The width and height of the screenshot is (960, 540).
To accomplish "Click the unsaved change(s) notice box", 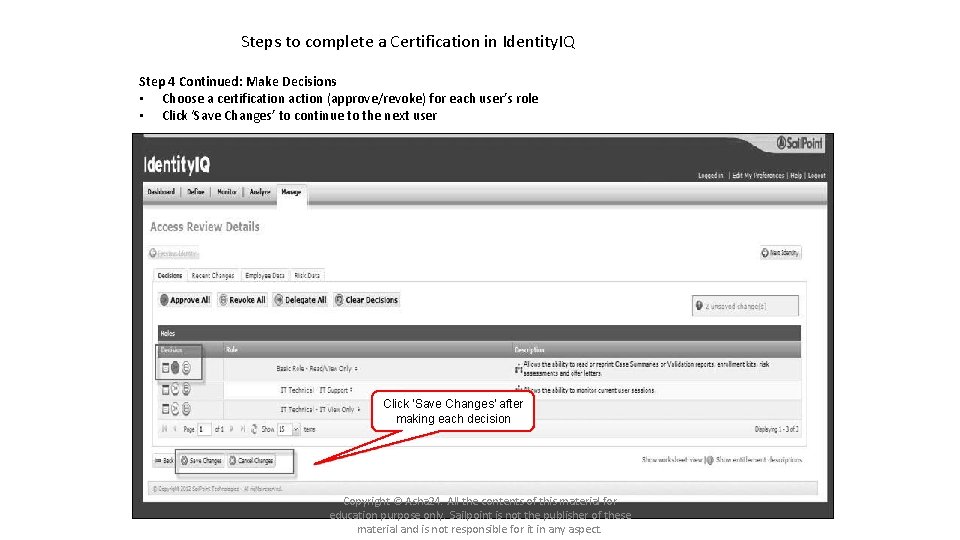I will (745, 306).
